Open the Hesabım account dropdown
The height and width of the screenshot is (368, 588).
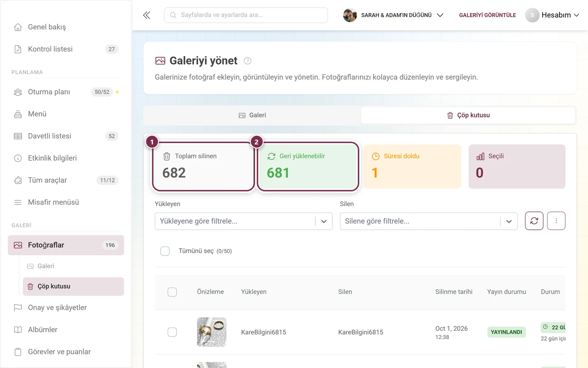tap(552, 15)
